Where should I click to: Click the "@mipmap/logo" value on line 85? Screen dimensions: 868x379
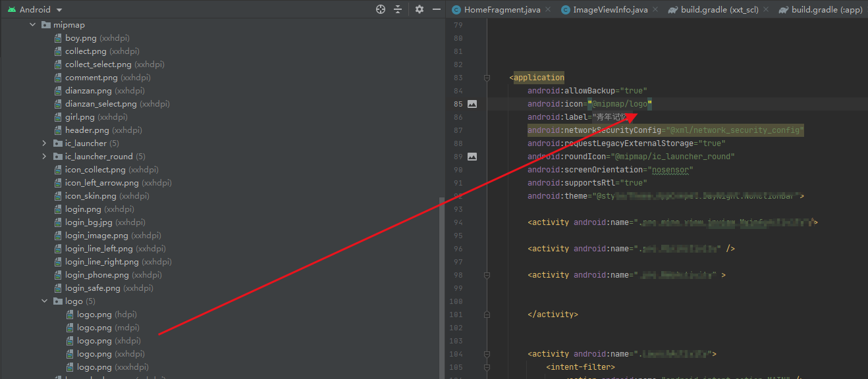click(x=620, y=104)
